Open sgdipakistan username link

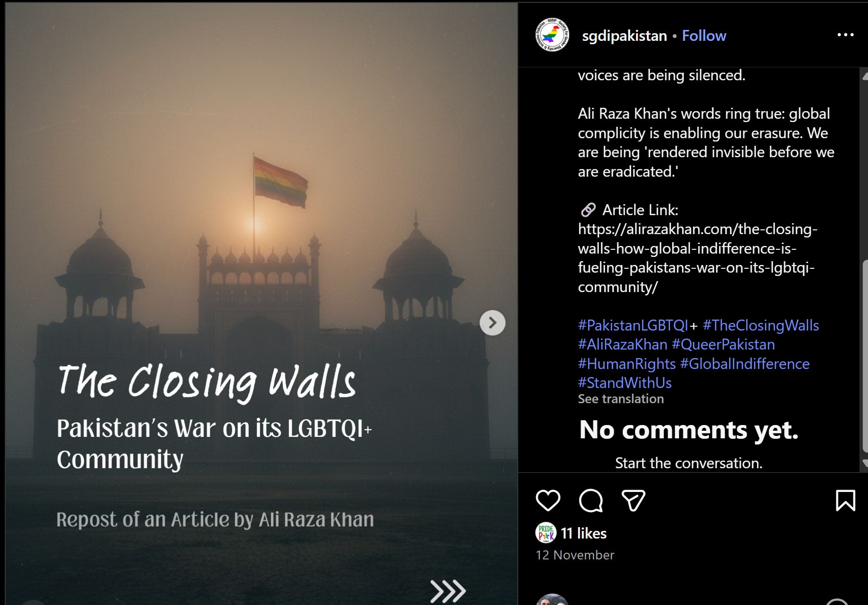coord(625,36)
